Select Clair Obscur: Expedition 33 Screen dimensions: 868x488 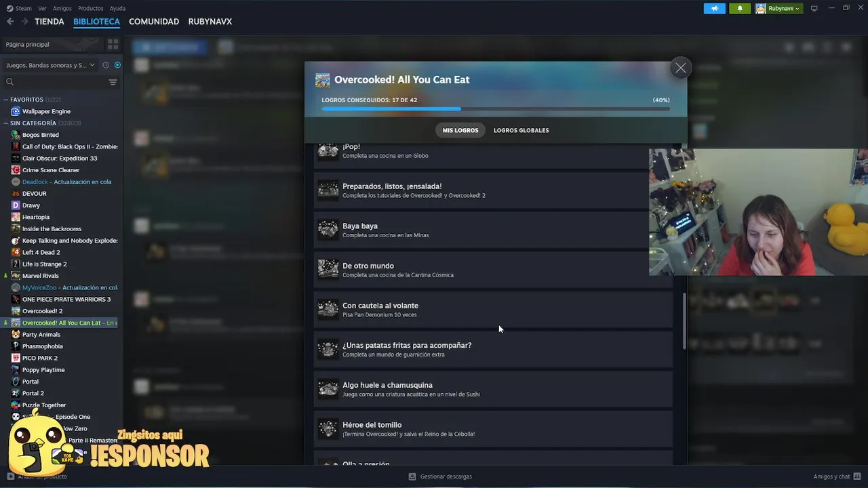(60, 158)
